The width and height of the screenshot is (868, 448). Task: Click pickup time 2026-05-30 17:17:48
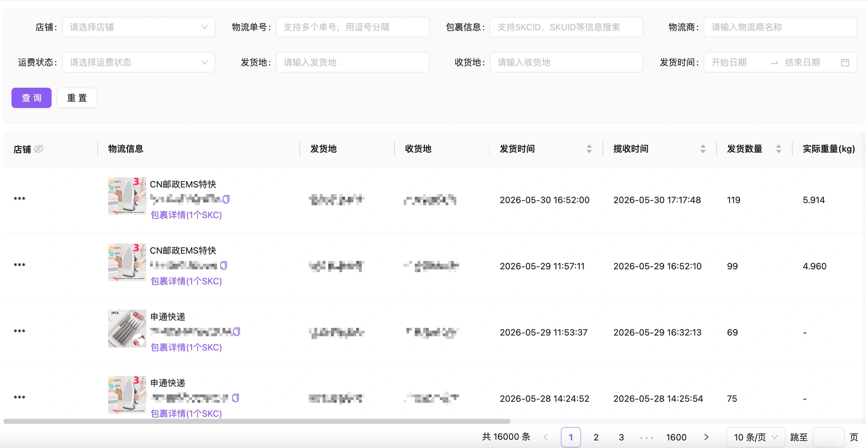657,200
